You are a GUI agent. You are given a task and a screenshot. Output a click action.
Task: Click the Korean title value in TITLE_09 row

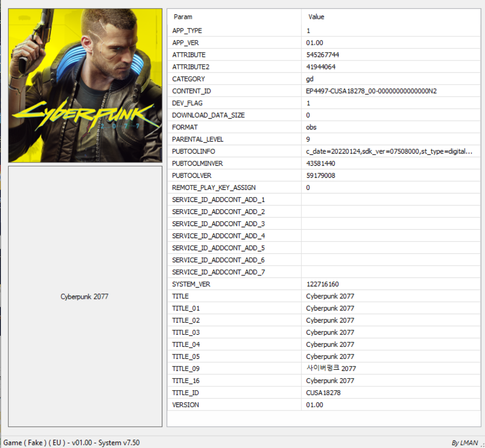(331, 368)
